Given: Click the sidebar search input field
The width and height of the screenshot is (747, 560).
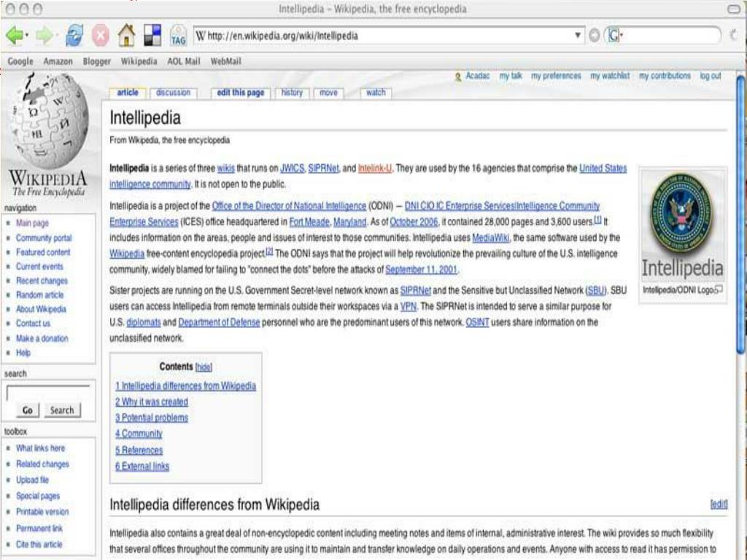Looking at the screenshot, I should (48, 392).
